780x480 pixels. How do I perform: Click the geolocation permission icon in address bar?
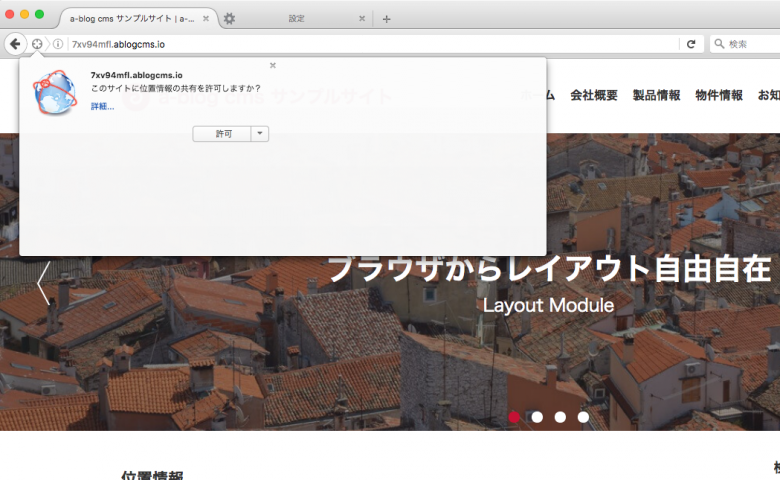tap(37, 44)
